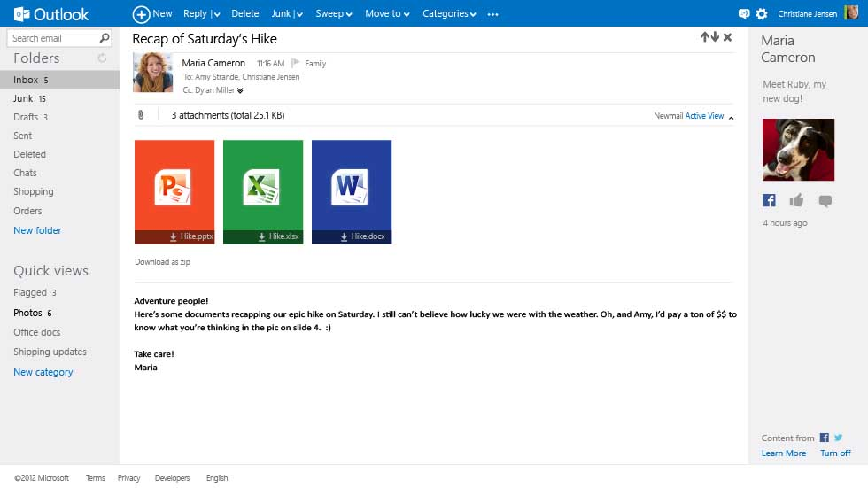The width and height of the screenshot is (868, 488).
Task: Open the Photos quick view
Action: point(27,313)
